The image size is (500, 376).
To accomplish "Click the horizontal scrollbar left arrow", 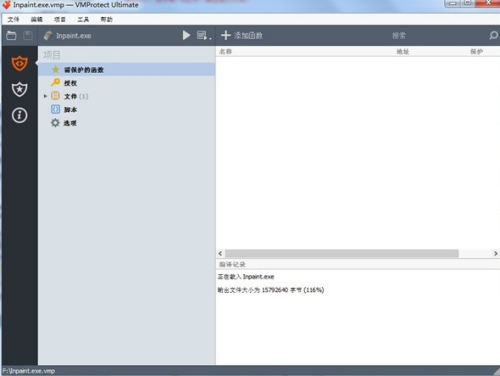I will 220,254.
